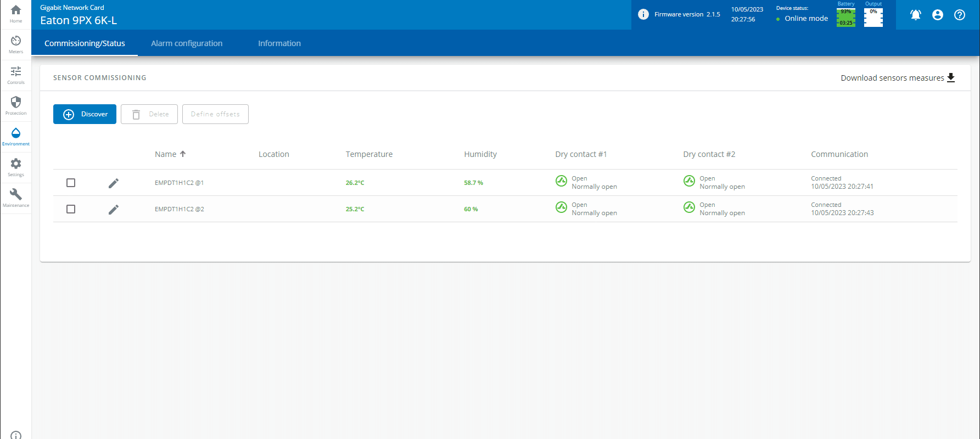Viewport: 980px width, 439px height.
Task: Click the info circle at sidebar bottom
Action: point(16,436)
